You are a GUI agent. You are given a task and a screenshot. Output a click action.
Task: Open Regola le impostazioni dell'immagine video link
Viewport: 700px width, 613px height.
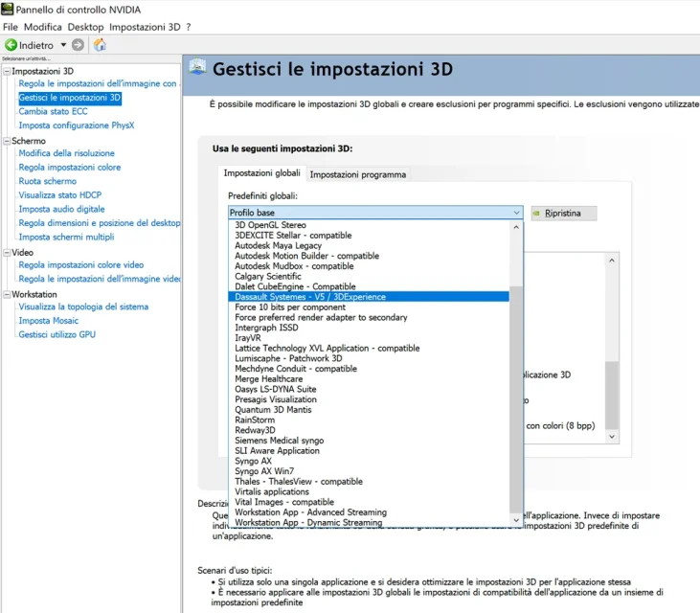(x=100, y=279)
